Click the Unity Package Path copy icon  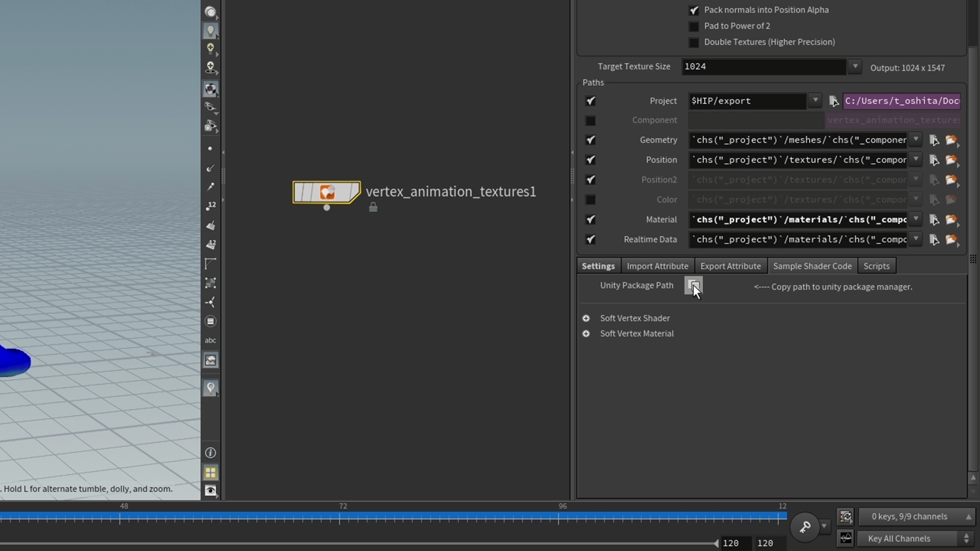point(693,285)
